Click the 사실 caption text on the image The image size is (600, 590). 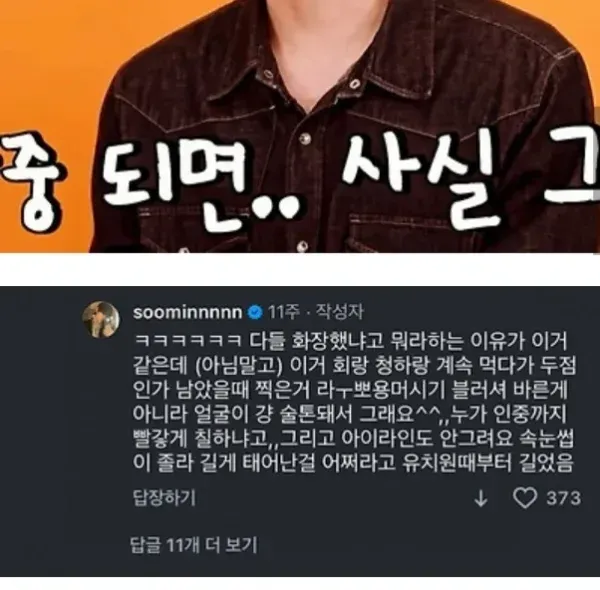(x=421, y=176)
